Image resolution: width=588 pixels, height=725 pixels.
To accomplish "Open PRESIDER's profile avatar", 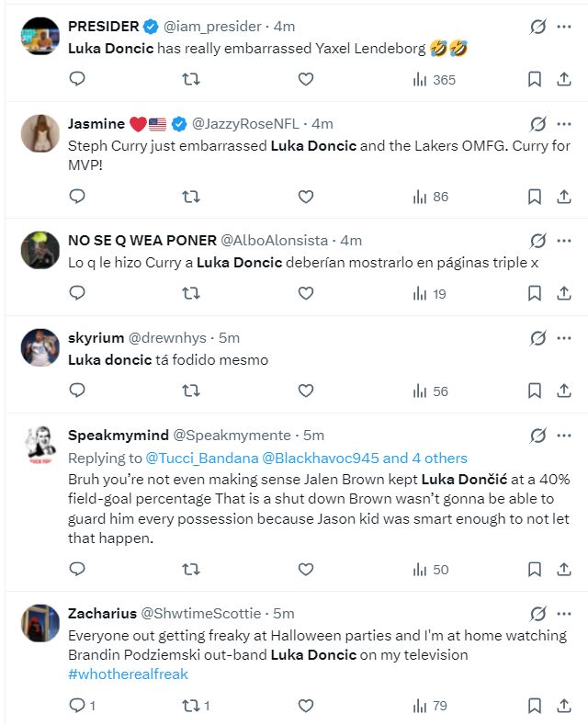I will tap(40, 37).
